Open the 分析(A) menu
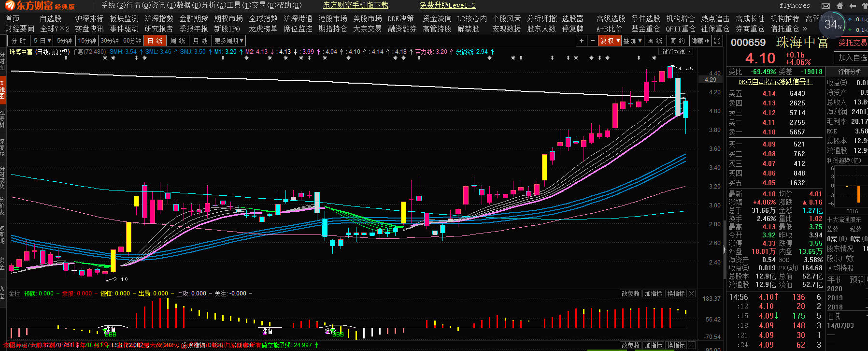The height and width of the screenshot is (351, 868). click(x=213, y=5)
